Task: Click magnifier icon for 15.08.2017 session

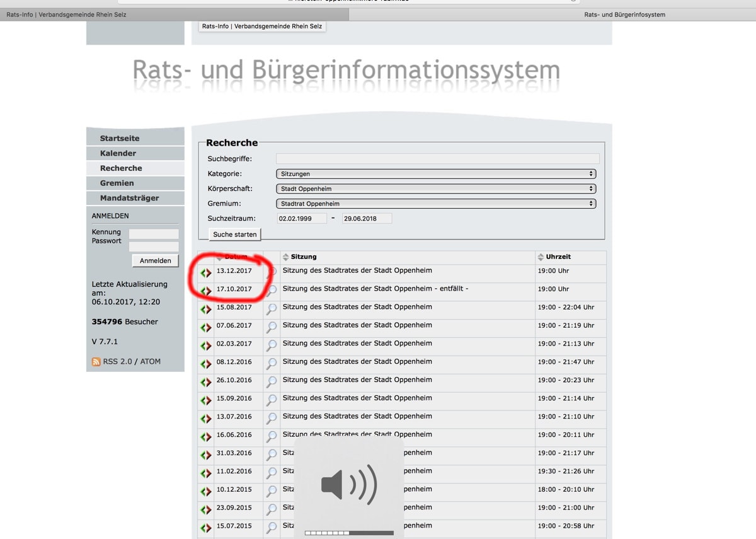Action: [272, 309]
